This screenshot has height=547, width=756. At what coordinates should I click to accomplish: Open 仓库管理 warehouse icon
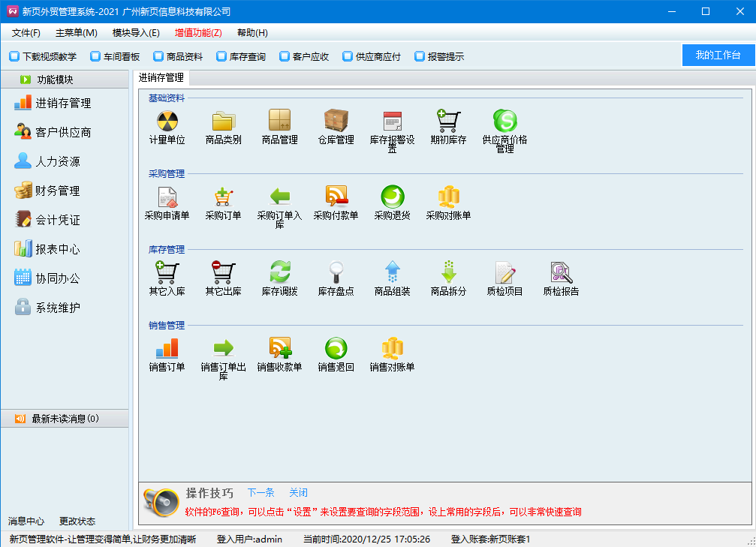[x=336, y=121]
